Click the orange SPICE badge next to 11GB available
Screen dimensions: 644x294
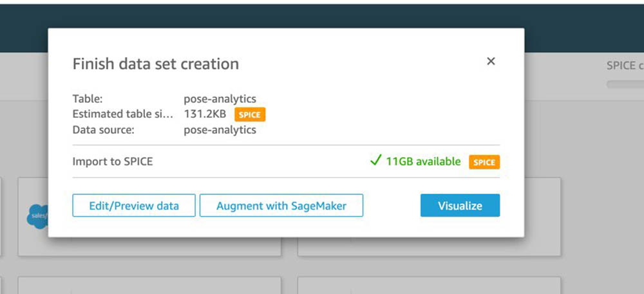click(x=484, y=162)
